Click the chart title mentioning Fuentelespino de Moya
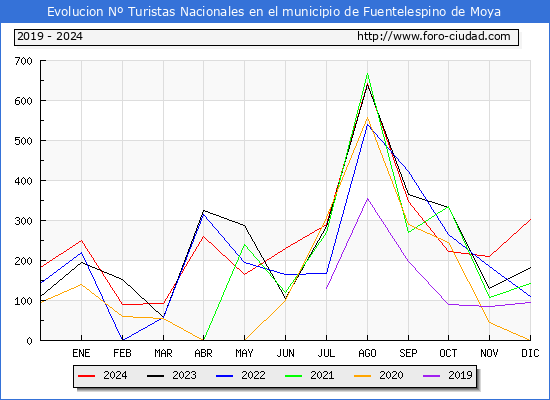 [x=274, y=12]
